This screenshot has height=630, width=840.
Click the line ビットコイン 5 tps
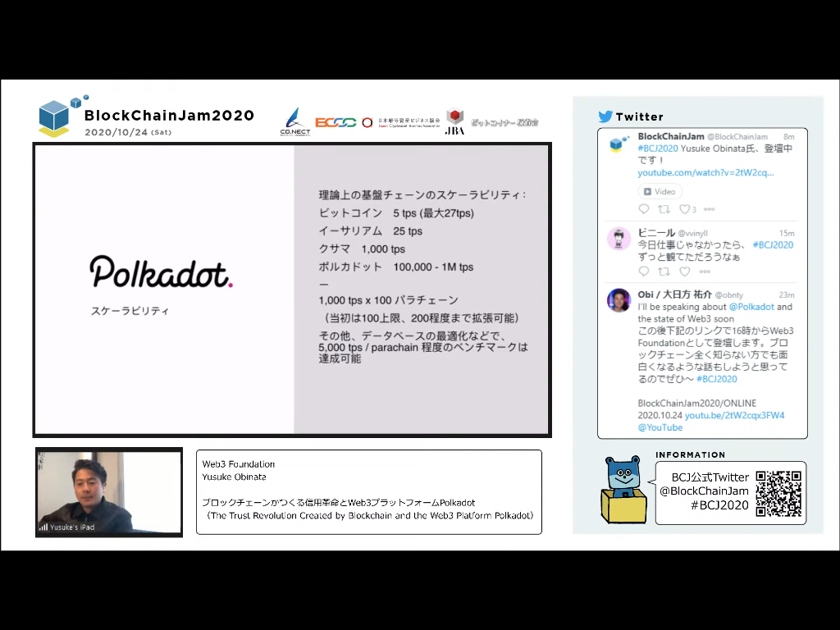pos(396,213)
